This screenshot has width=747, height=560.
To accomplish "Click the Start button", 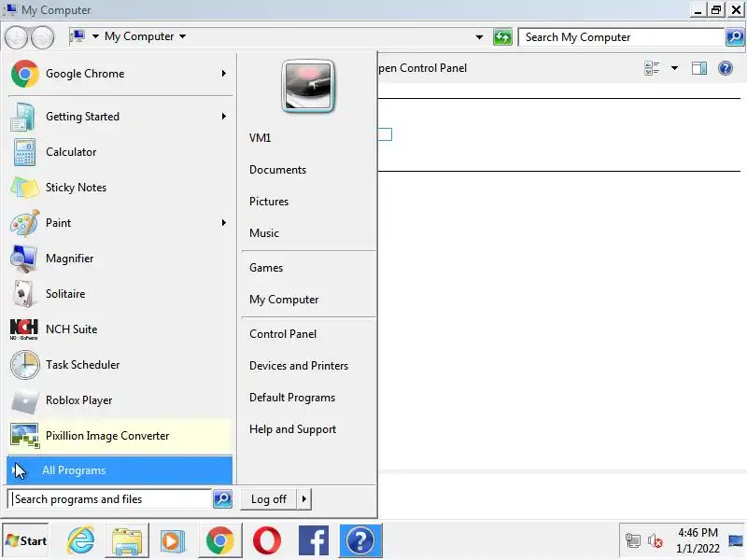I will point(26,540).
